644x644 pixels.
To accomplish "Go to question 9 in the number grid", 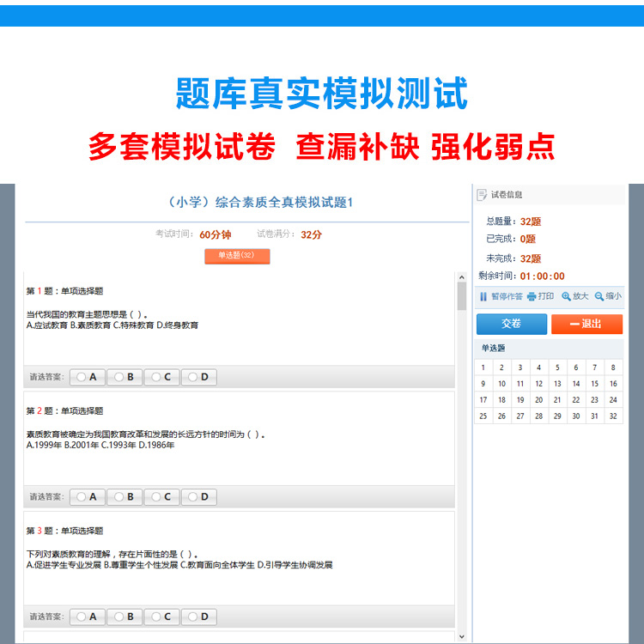I will tap(483, 384).
